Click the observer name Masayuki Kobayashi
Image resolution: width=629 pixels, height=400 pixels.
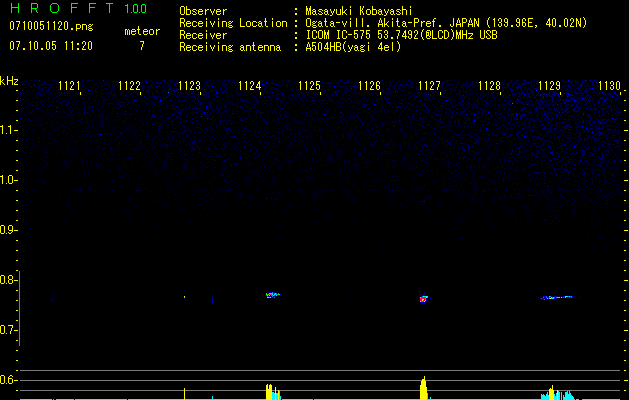(x=359, y=11)
